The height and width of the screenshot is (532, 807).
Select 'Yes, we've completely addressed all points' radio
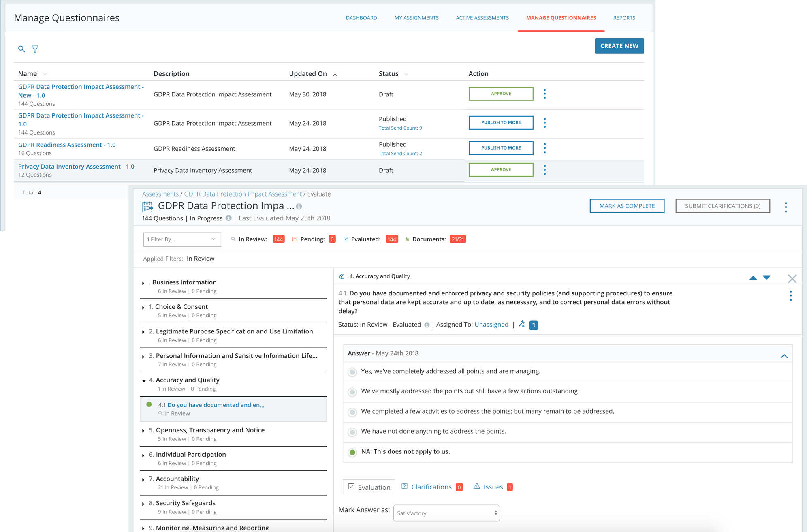point(352,372)
